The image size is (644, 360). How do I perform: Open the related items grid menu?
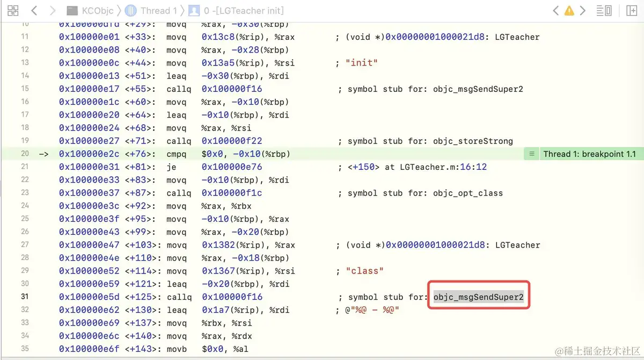coord(13,10)
